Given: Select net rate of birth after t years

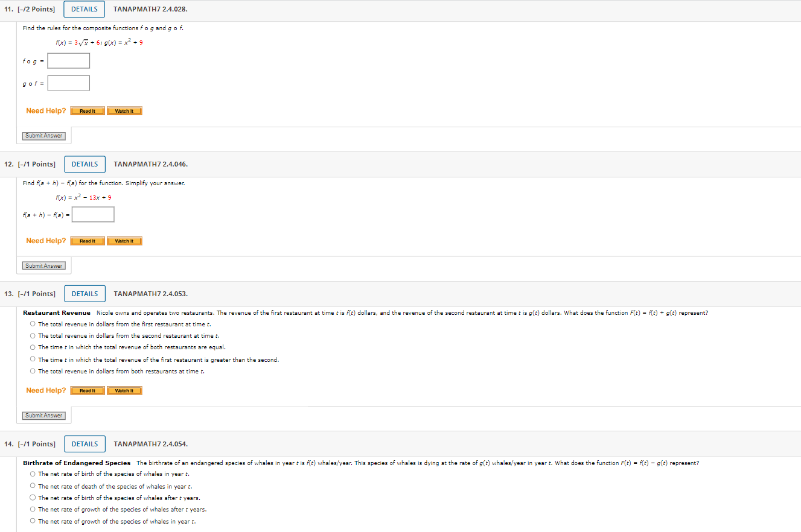Looking at the screenshot, I should [x=33, y=498].
